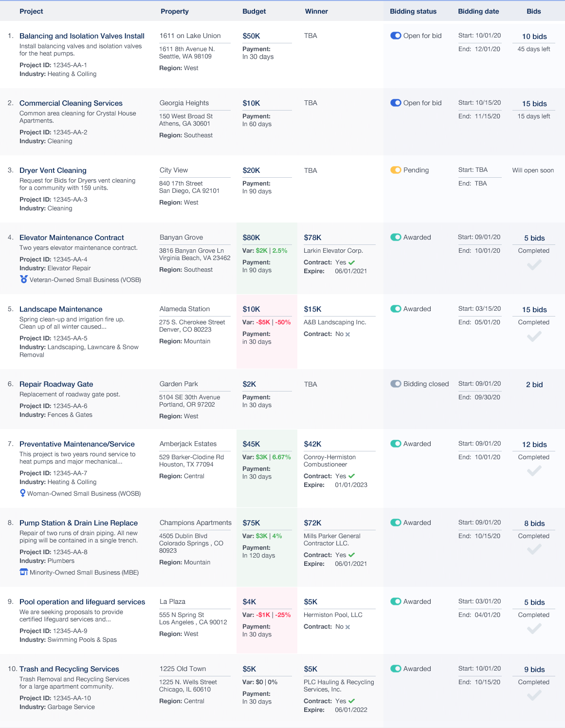The height and width of the screenshot is (728, 565).
Task: Click the completed checkmark for Landscape Maintenance
Action: [534, 336]
